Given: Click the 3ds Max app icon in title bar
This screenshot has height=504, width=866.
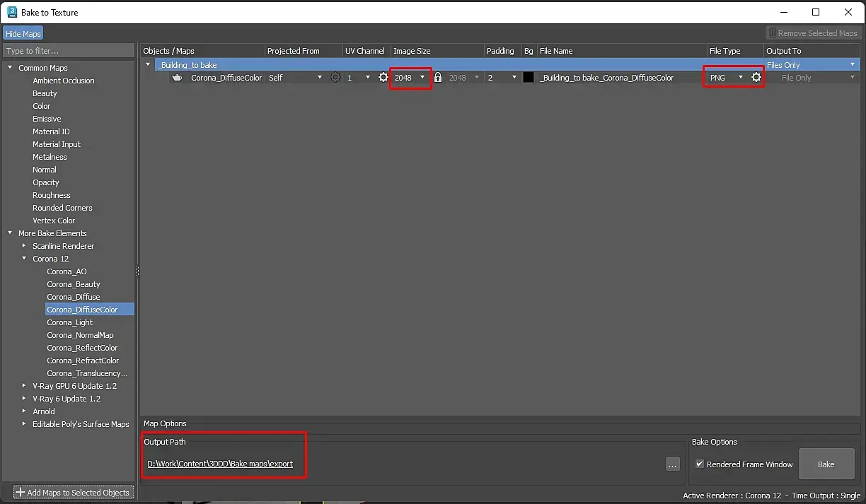Looking at the screenshot, I should coord(12,12).
